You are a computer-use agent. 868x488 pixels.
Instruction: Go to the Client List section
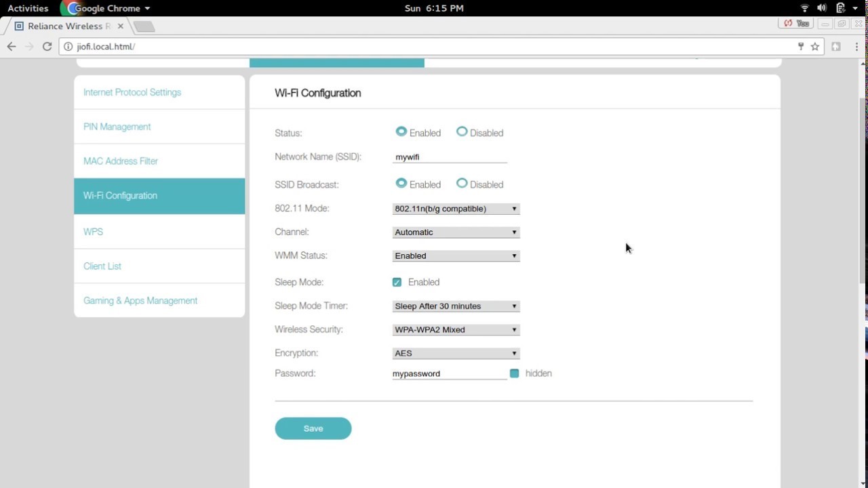pyautogui.click(x=102, y=266)
